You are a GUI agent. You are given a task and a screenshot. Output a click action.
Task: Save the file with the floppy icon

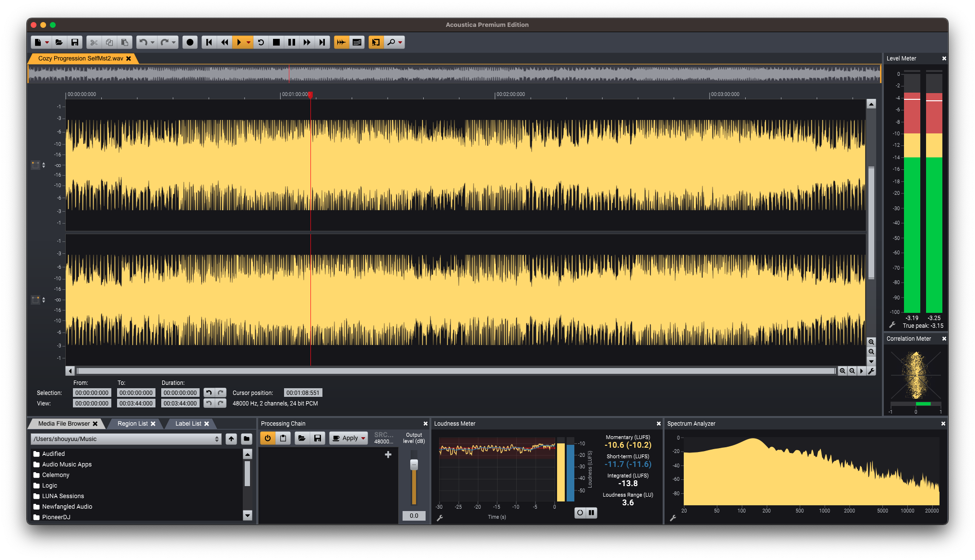pos(75,42)
